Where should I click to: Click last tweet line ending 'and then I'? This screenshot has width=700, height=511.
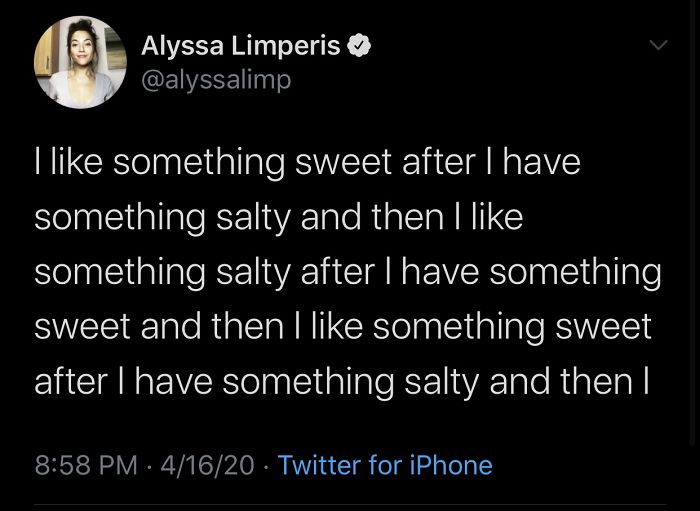click(x=342, y=381)
